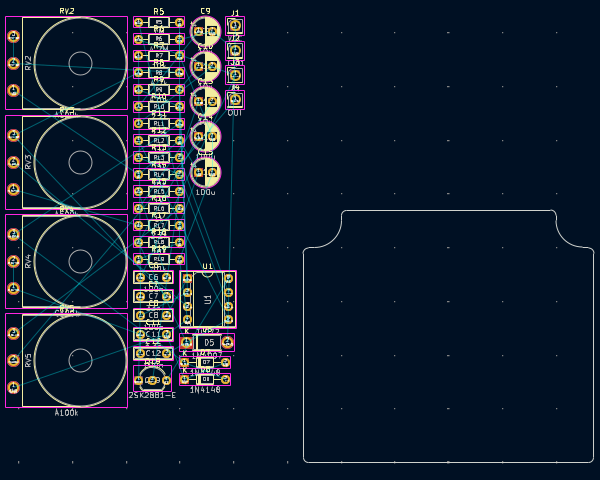The width and height of the screenshot is (600, 480).
Task: Click the C6 capacitor footprint
Action: (x=153, y=278)
